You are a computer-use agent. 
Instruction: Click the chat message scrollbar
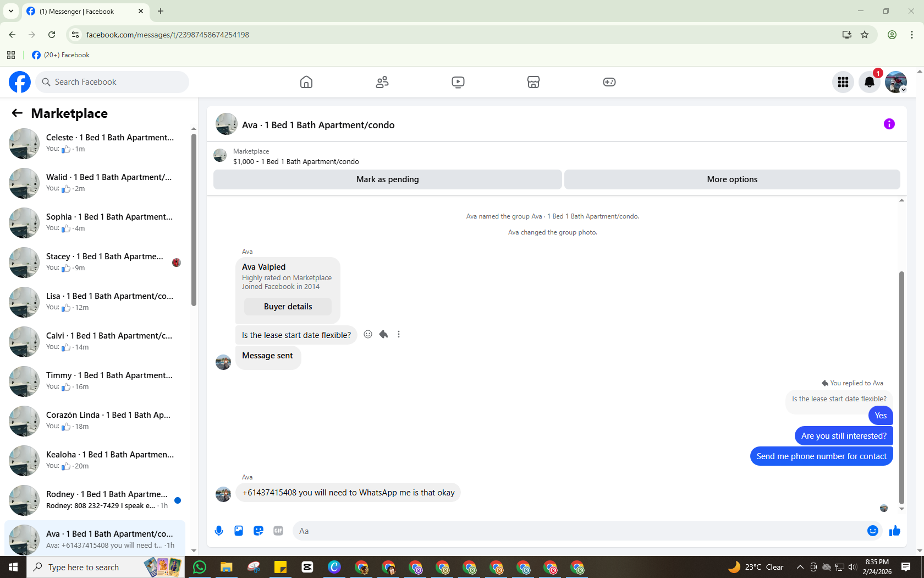point(901,387)
